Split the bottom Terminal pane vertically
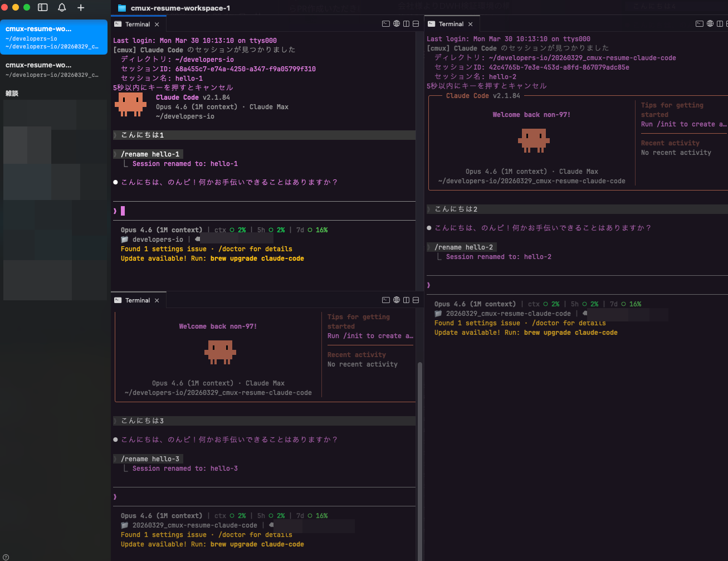728x561 pixels. pyautogui.click(x=406, y=300)
